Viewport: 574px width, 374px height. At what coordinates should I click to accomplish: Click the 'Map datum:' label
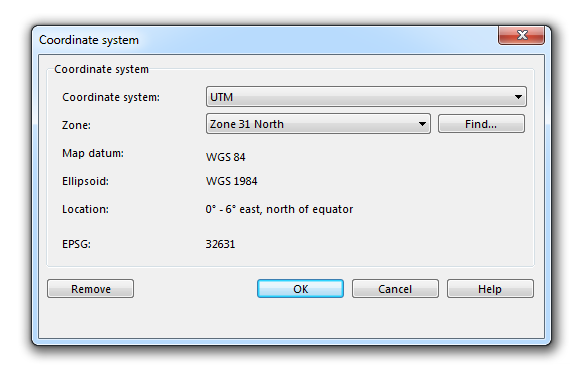[93, 153]
